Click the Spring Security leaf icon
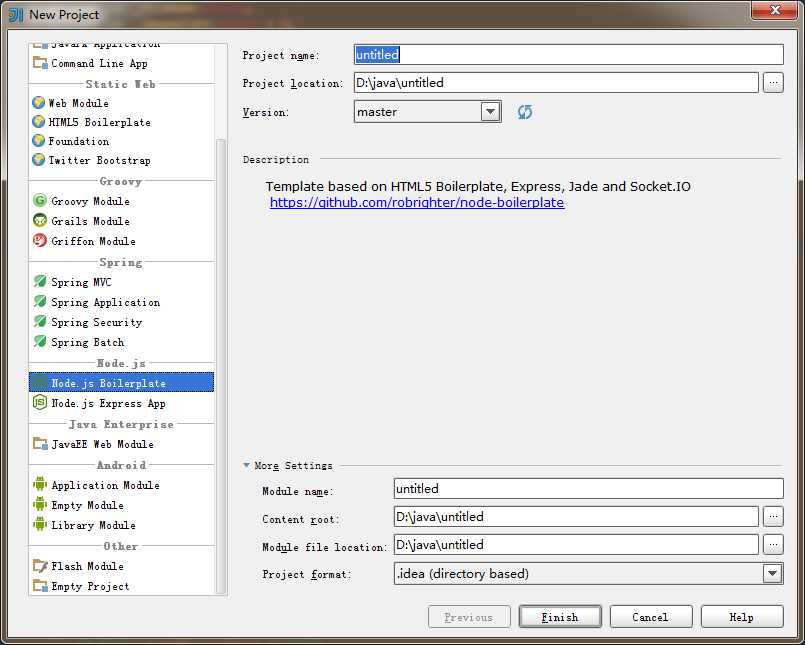 40,321
